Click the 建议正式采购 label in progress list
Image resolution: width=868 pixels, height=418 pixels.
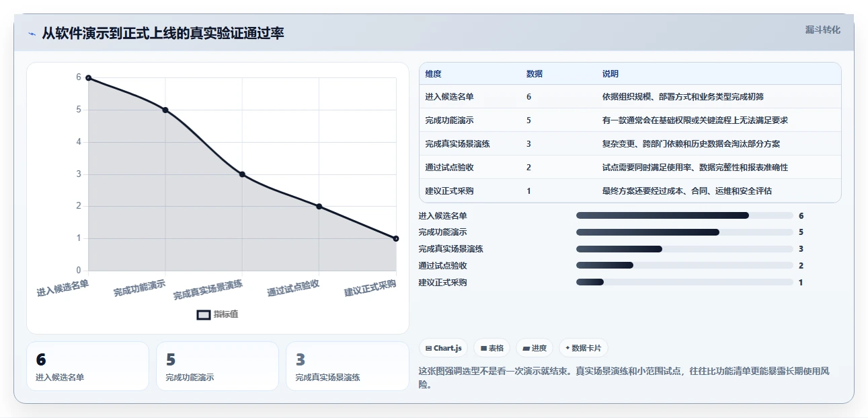442,283
